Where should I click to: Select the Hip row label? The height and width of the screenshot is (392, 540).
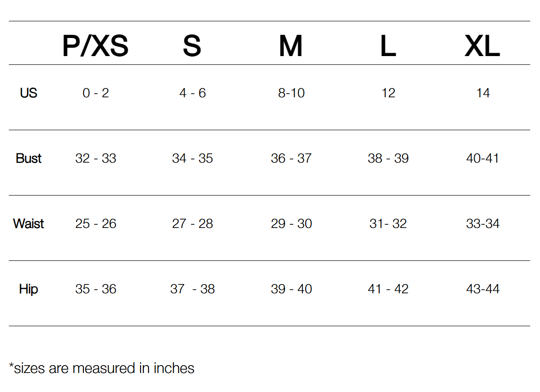click(28, 289)
